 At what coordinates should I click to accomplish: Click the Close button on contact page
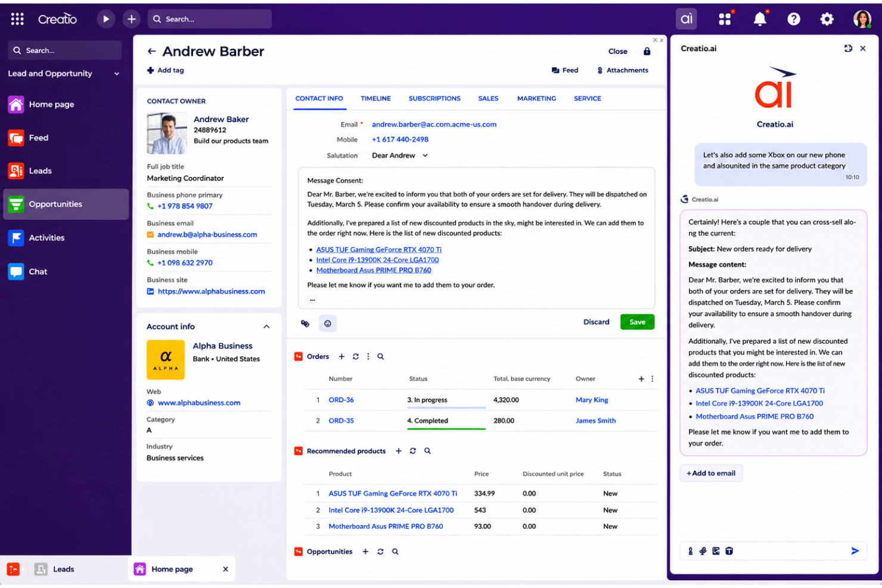[x=617, y=52]
